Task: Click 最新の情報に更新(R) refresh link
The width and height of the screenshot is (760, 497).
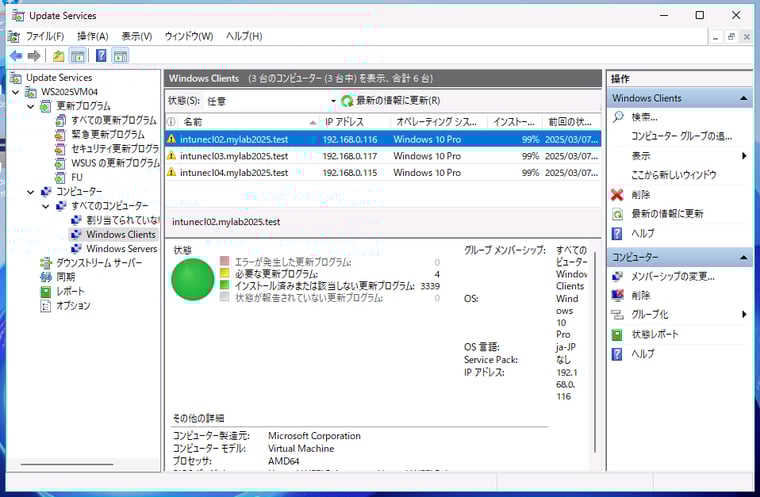Action: (x=398, y=101)
